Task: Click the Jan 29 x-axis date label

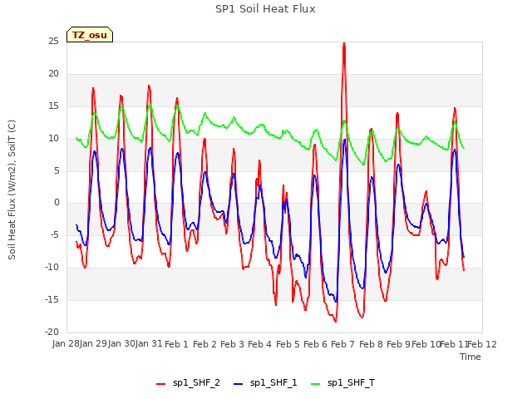Action: point(93,343)
